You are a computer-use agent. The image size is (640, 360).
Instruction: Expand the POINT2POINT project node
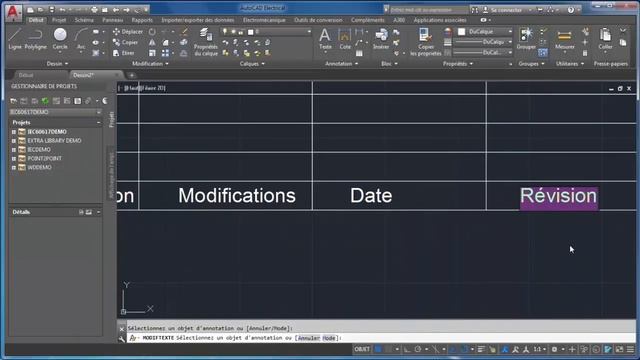[14, 159]
